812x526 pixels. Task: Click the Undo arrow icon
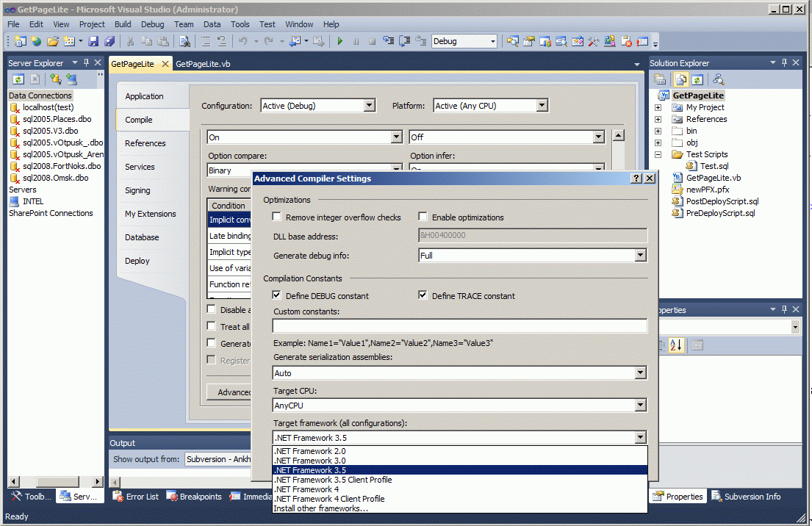click(243, 41)
